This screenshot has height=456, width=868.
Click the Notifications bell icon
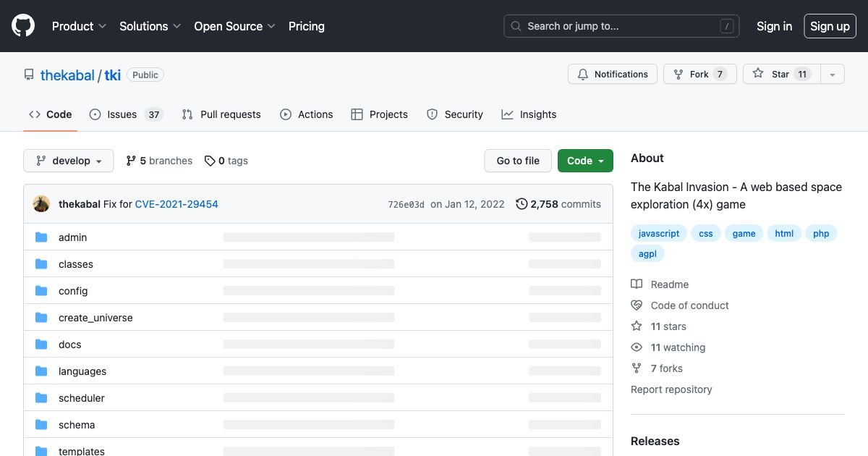pos(582,74)
